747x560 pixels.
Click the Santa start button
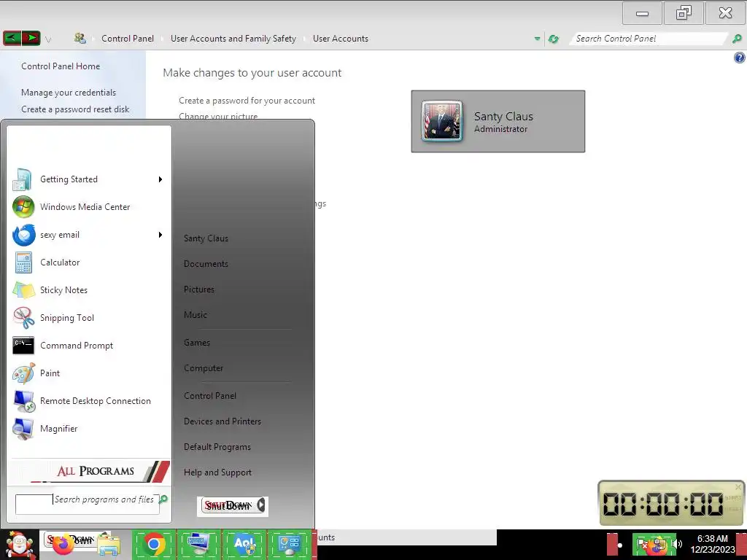pos(18,545)
